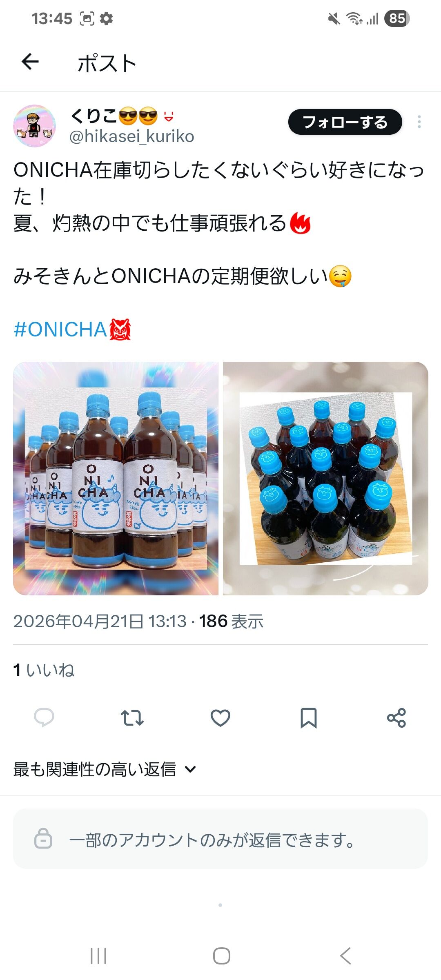
Task: Open the three-dot post options menu
Action: pyautogui.click(x=419, y=122)
